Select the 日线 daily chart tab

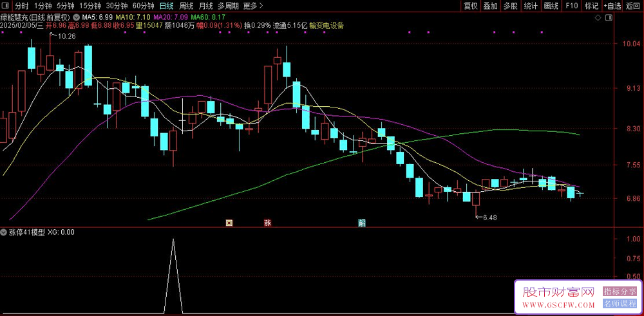click(x=166, y=6)
